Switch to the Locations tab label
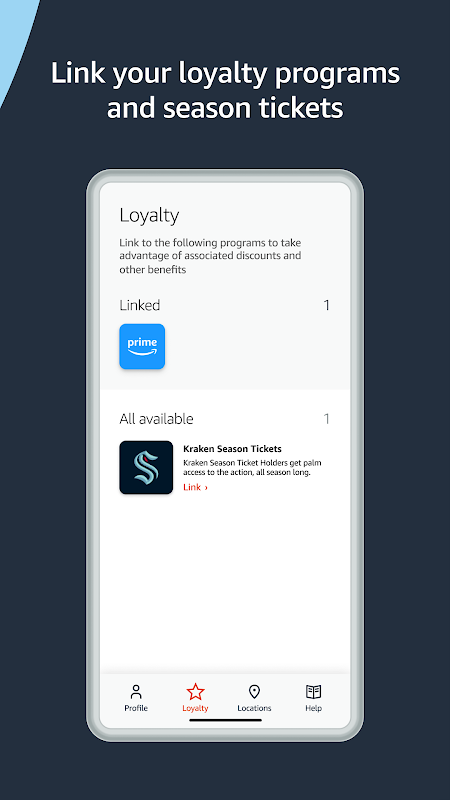Screen dimensions: 450x800 pos(254,708)
